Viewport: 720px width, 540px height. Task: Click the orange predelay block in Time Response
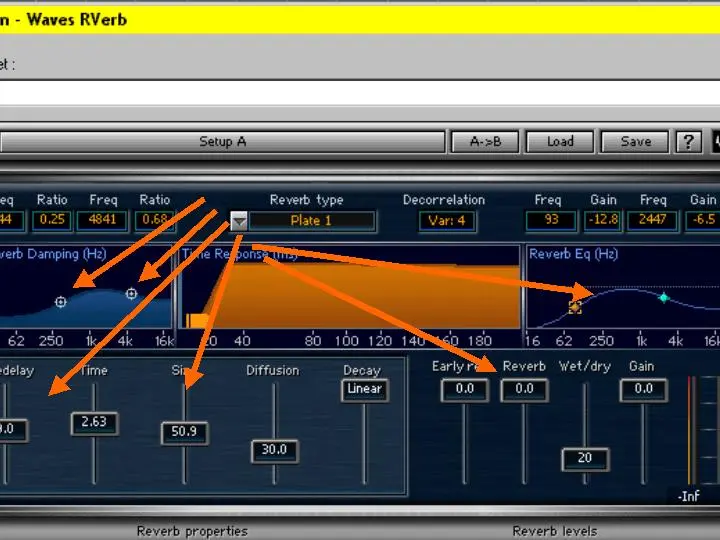197,320
